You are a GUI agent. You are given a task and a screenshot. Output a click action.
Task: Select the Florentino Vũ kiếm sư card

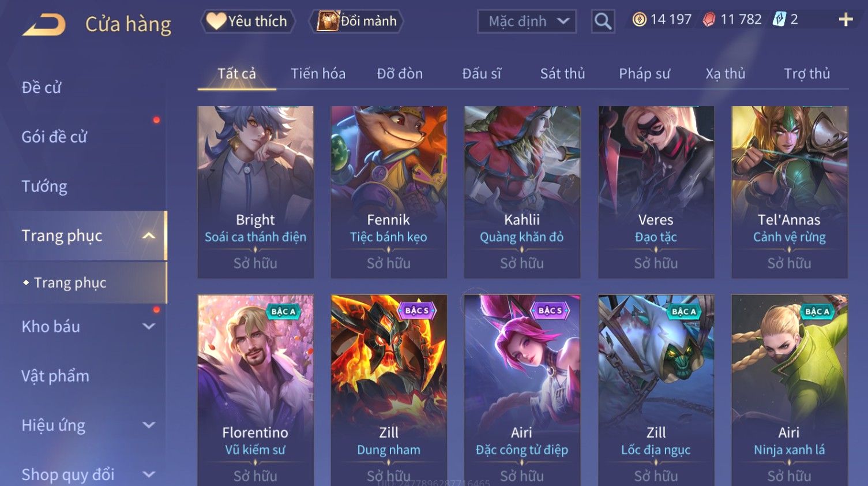255,390
